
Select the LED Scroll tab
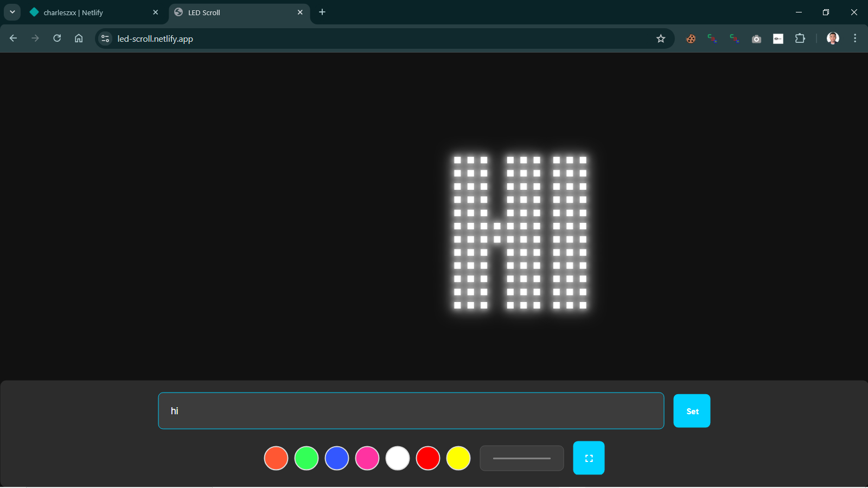point(239,12)
